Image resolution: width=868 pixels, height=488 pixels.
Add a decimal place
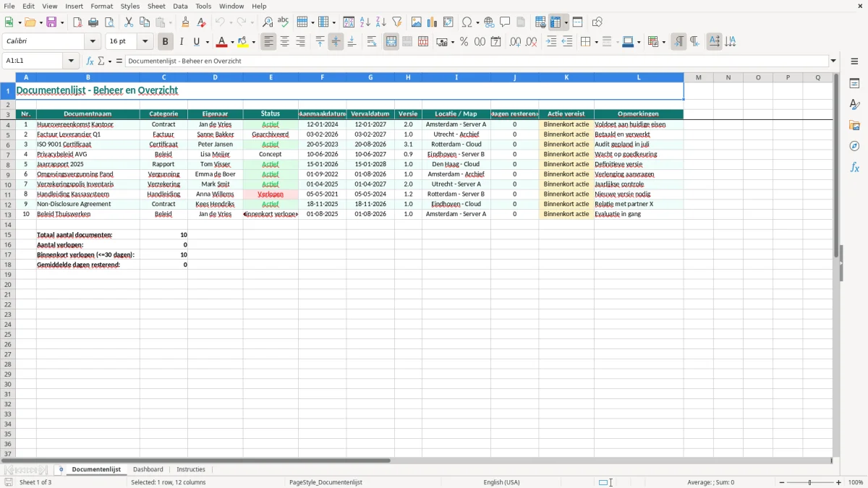coord(515,42)
